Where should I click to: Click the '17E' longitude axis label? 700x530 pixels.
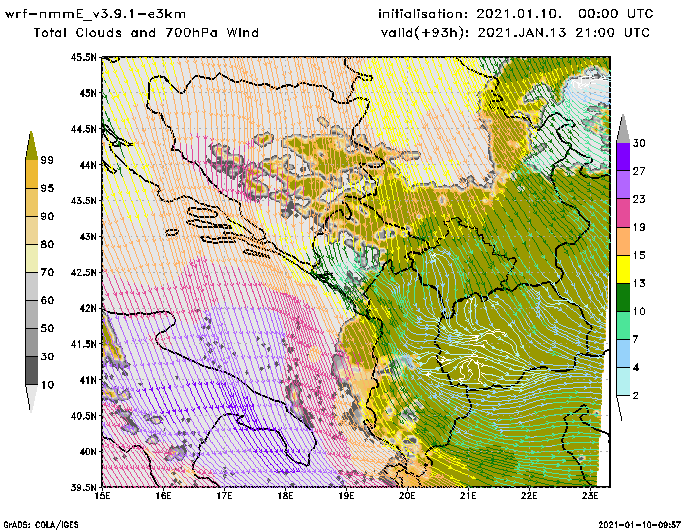[x=225, y=496]
